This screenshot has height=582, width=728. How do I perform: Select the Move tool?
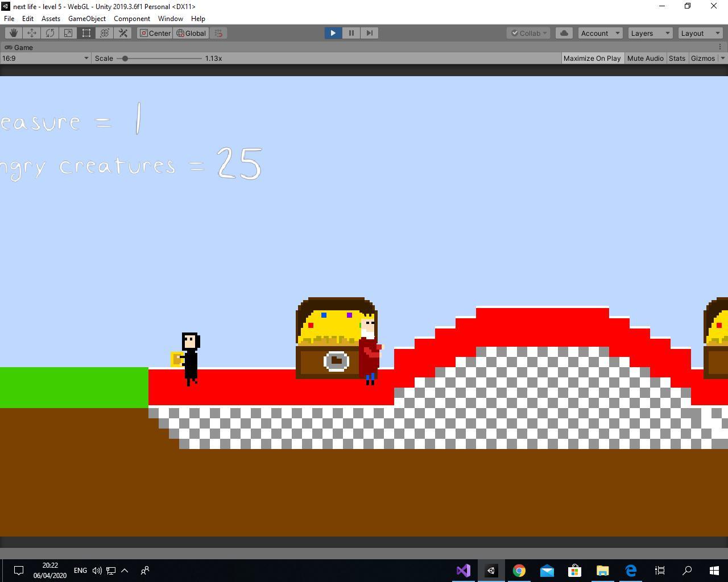click(x=32, y=33)
